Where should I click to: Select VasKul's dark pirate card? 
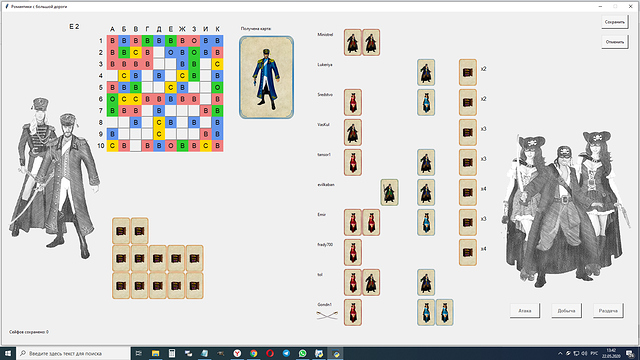(353, 132)
